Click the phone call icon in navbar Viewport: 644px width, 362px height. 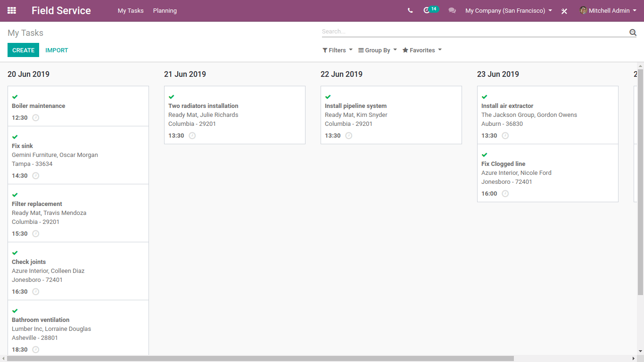(x=410, y=10)
